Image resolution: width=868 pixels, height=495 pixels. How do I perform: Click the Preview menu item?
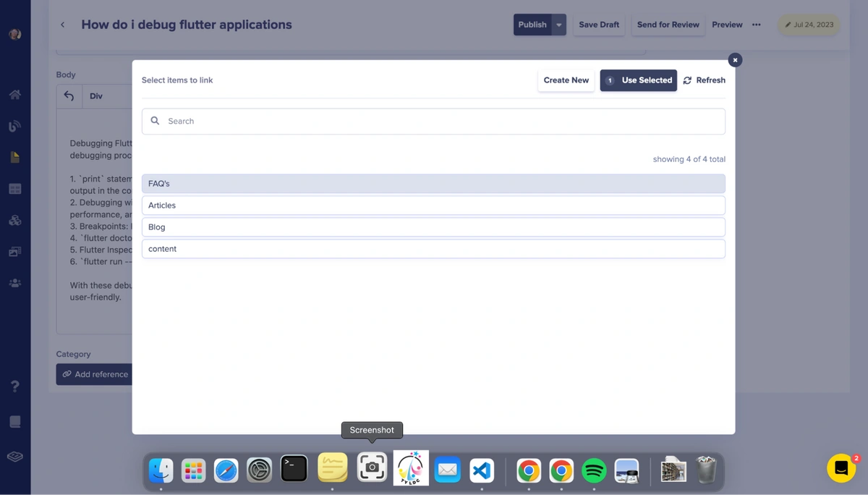[x=727, y=25]
